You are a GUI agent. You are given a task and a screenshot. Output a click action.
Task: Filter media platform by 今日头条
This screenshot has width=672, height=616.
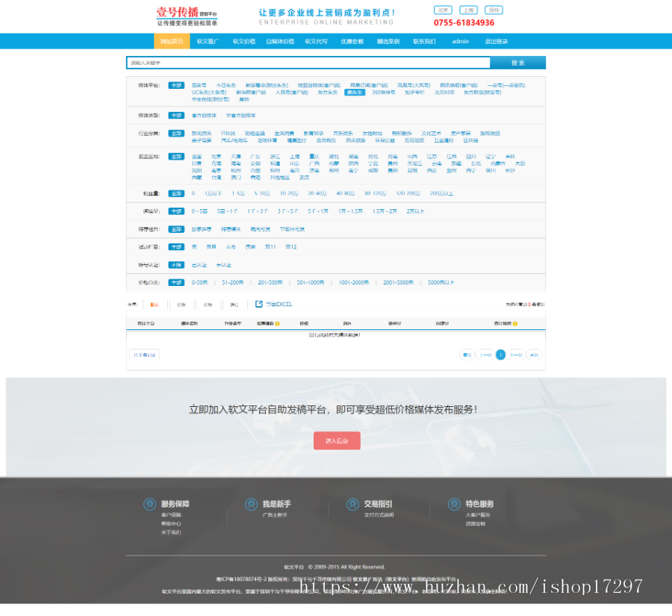225,85
